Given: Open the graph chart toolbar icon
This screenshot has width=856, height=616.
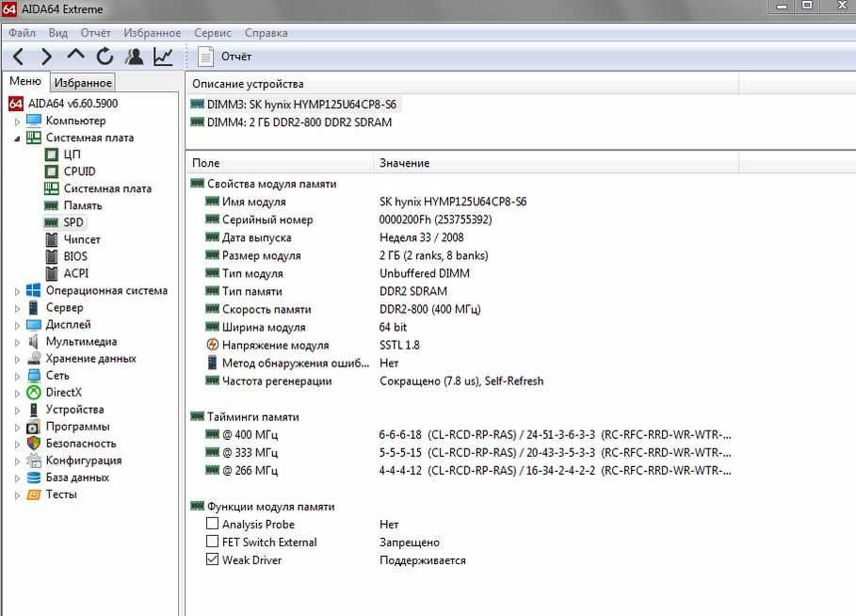Looking at the screenshot, I should [x=163, y=56].
